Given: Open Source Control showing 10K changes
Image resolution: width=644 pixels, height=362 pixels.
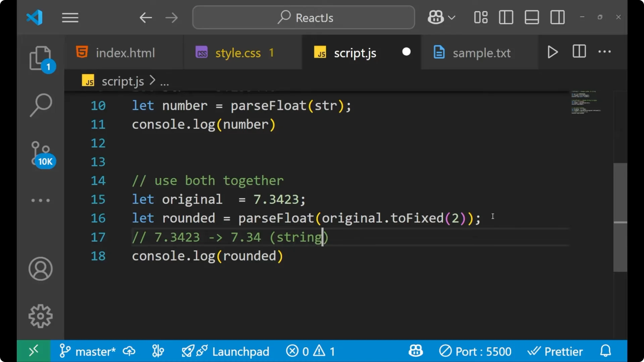Looking at the screenshot, I should 40,153.
